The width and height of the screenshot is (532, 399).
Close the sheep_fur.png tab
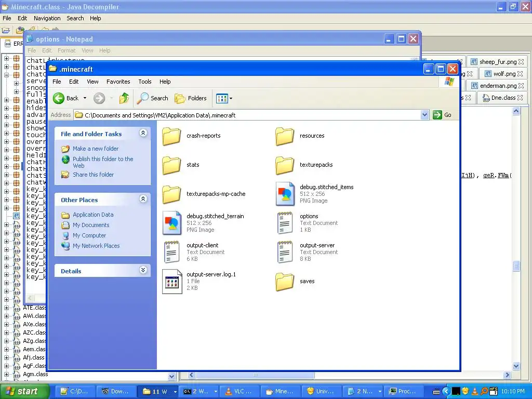pyautogui.click(x=521, y=62)
